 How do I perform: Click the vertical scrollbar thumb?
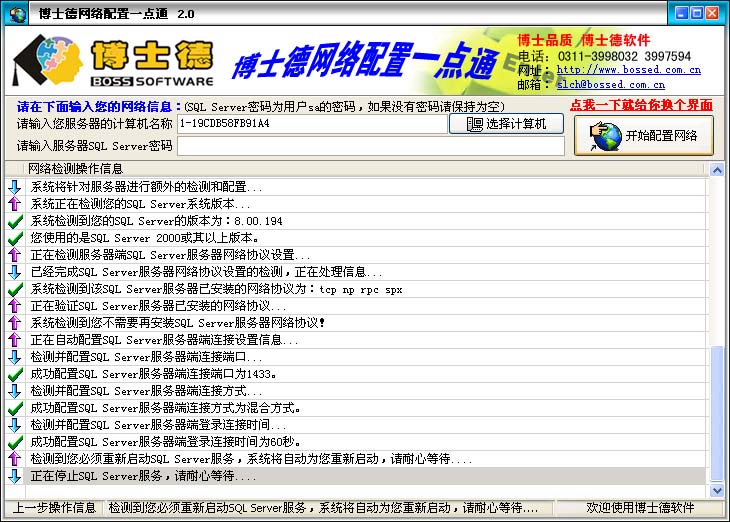point(717,414)
